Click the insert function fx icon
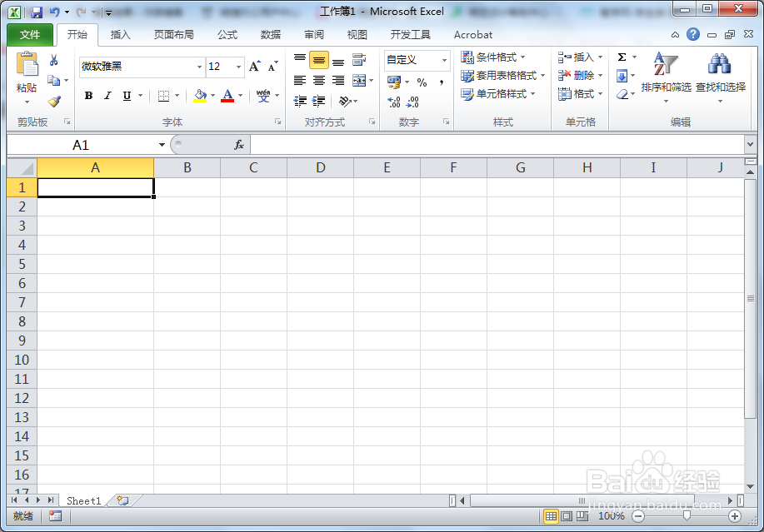This screenshot has width=764, height=532. tap(239, 145)
